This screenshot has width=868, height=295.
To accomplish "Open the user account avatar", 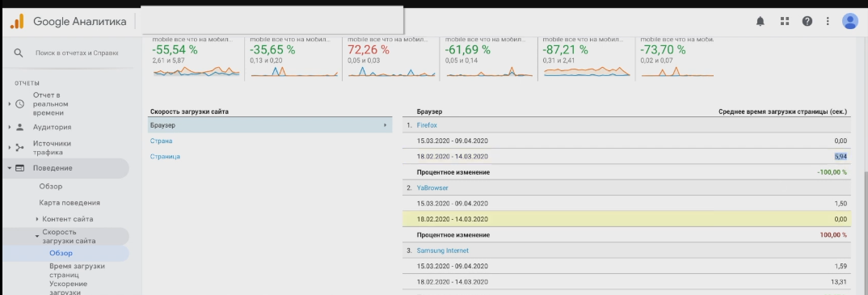I will [x=849, y=22].
